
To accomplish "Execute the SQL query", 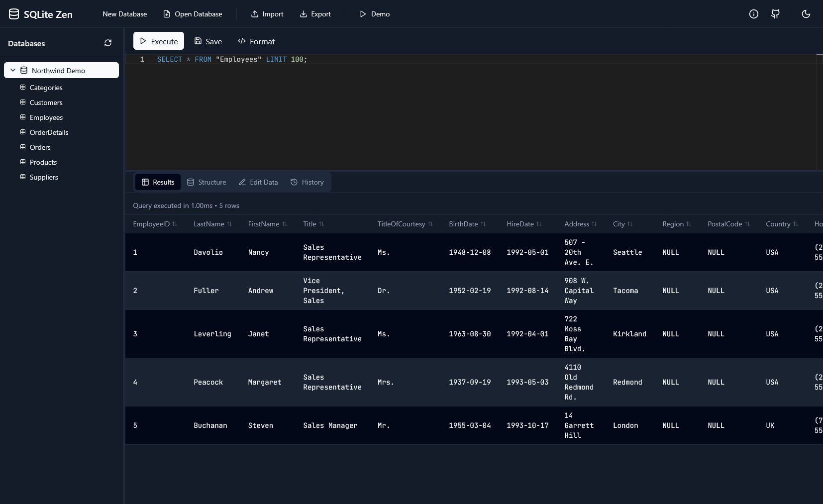I will tap(159, 41).
